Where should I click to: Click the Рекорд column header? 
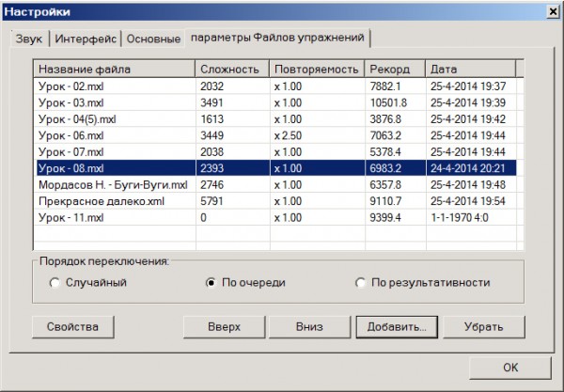(x=394, y=69)
